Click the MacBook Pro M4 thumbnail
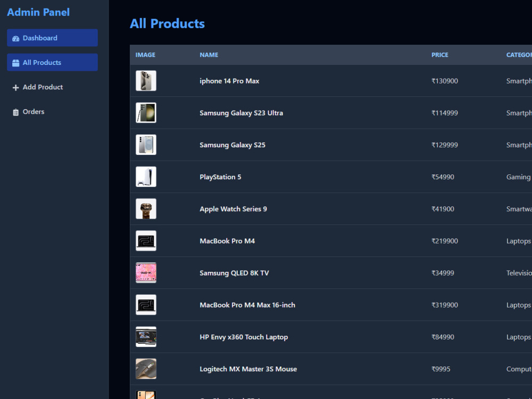 click(x=146, y=241)
